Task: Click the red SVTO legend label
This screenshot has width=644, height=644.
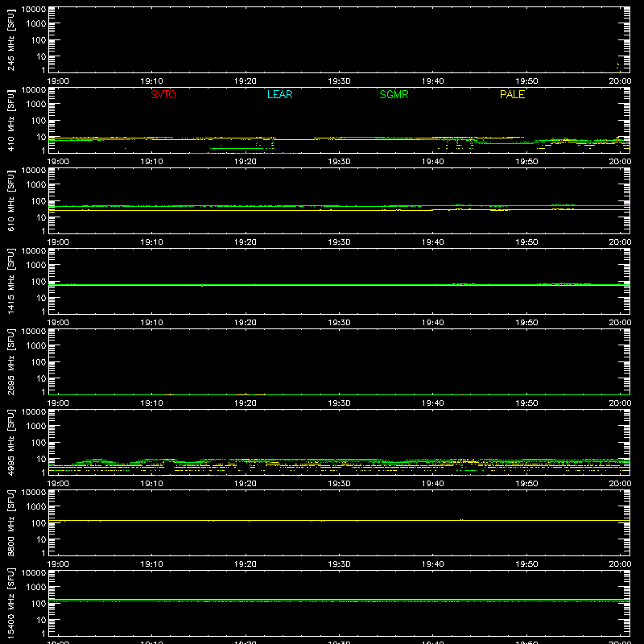Action: pos(163,94)
